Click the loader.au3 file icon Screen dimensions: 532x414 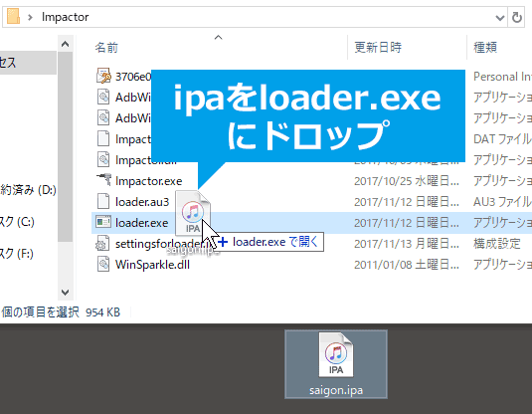pyautogui.click(x=103, y=201)
